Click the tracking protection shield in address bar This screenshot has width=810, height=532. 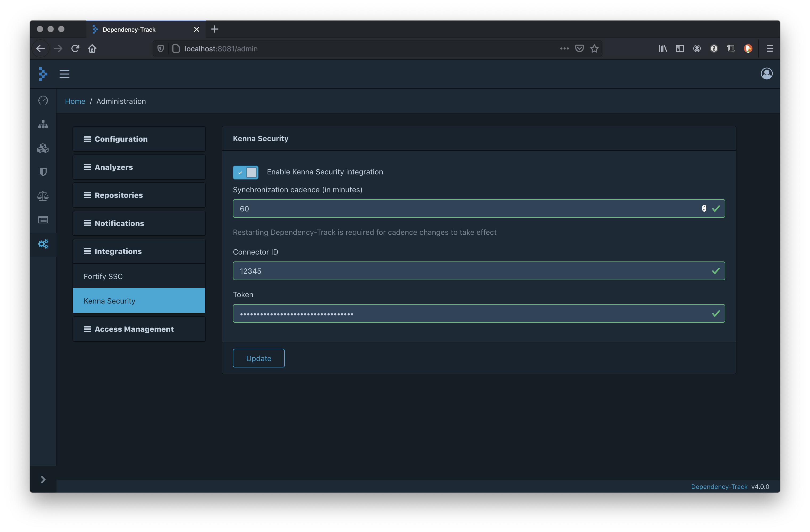coord(161,49)
